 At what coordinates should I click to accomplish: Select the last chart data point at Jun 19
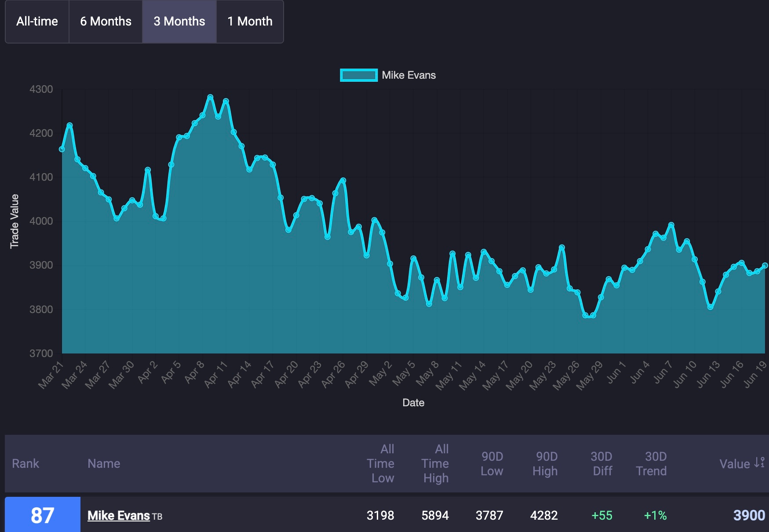coord(765,265)
